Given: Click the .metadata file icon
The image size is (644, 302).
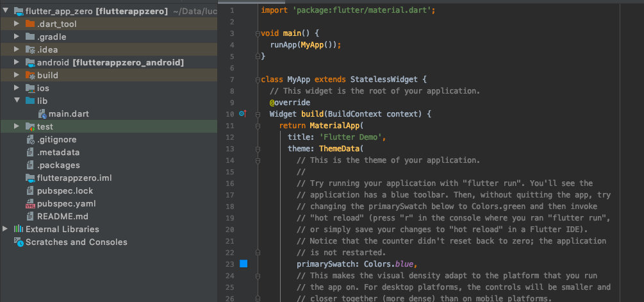Looking at the screenshot, I should [29, 153].
